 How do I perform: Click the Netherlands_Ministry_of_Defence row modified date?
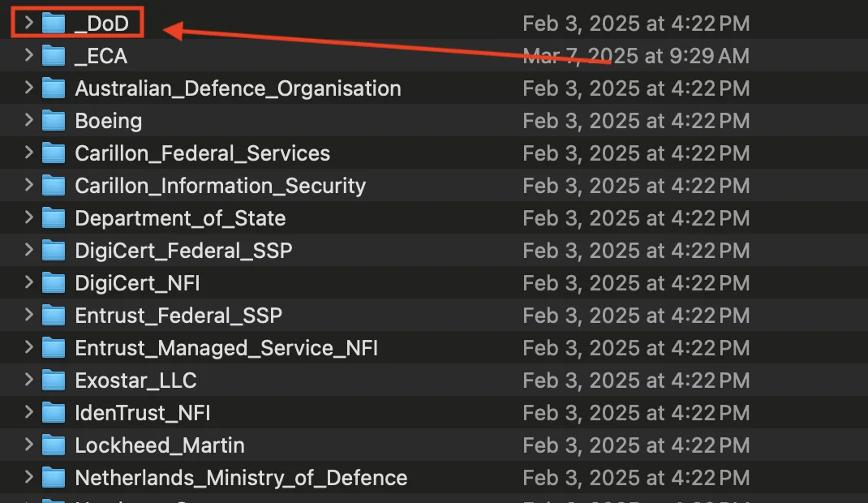pyautogui.click(x=636, y=478)
